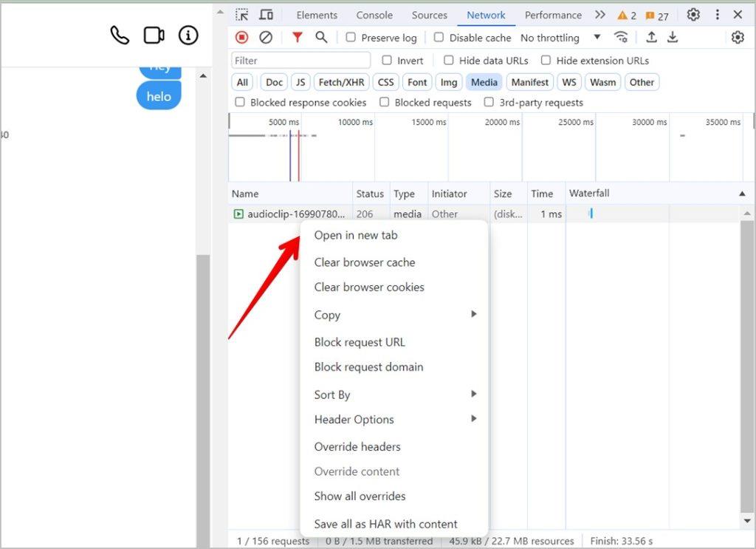Enable Preserve log checkbox
Image resolution: width=756 pixels, height=549 pixels.
pos(351,37)
